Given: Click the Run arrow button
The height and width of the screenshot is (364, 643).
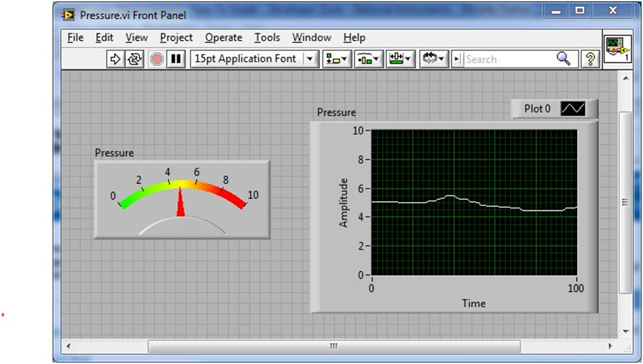Looking at the screenshot, I should (x=115, y=59).
